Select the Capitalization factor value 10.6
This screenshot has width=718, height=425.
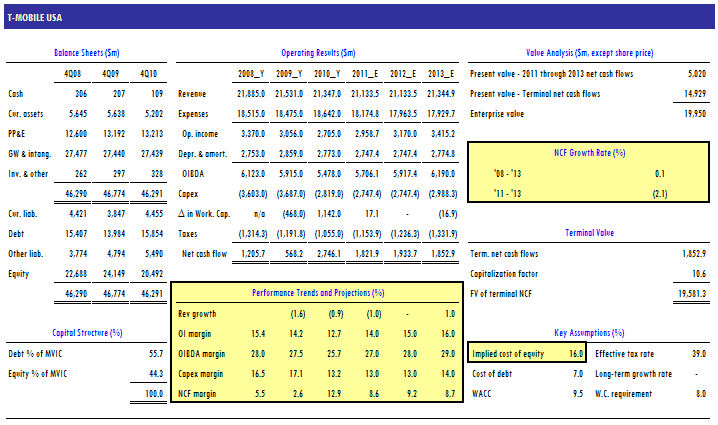698,273
